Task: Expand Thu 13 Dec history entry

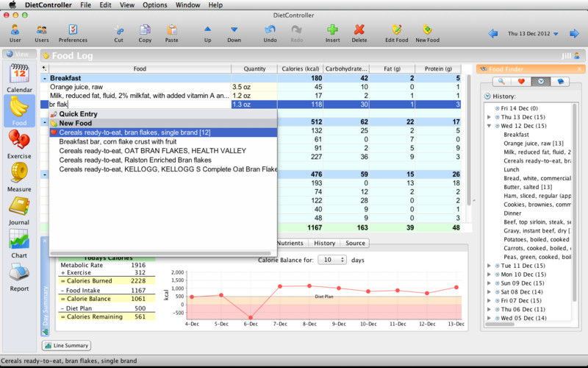Action: [x=489, y=117]
